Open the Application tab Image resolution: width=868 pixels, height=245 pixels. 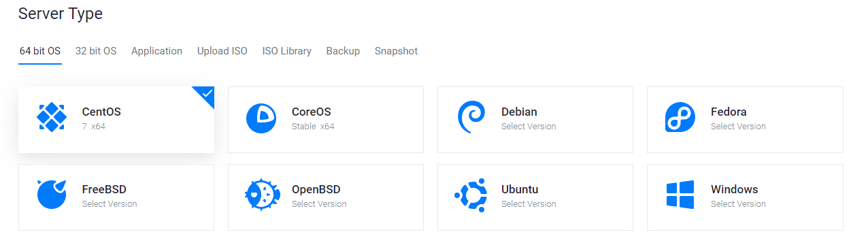click(156, 51)
